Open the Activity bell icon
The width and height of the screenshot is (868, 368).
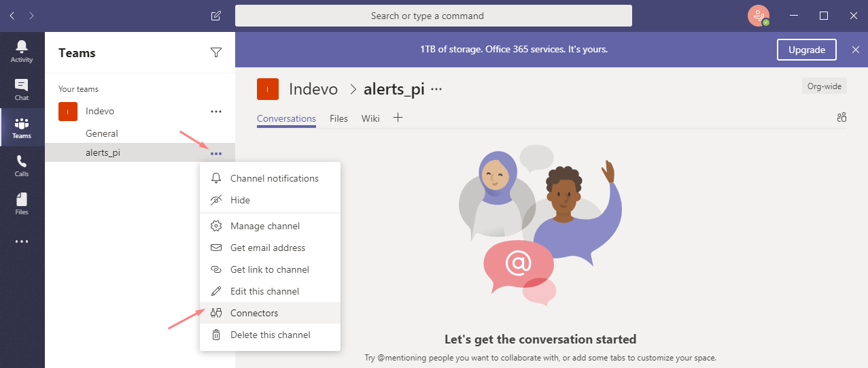tap(22, 51)
